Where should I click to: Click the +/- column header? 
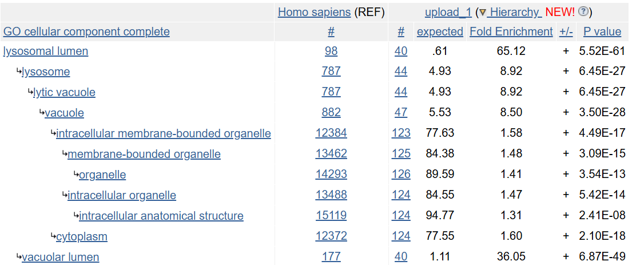click(566, 31)
